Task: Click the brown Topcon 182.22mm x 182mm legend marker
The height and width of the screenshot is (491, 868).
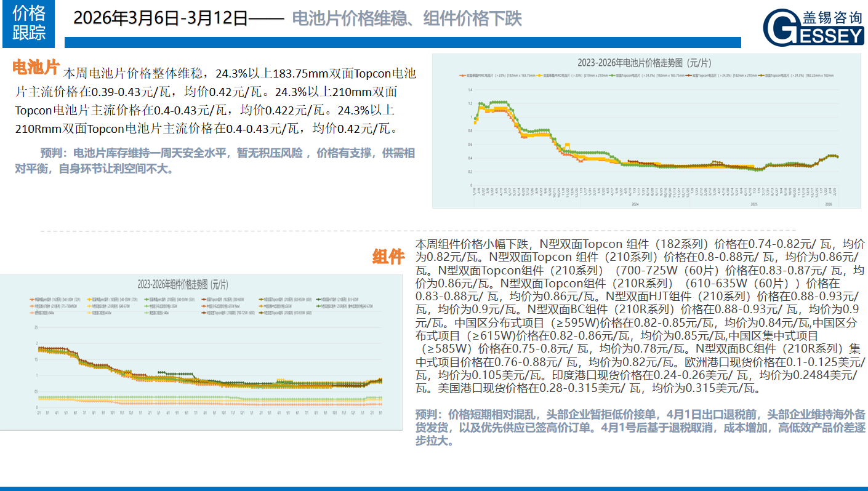Action: (x=761, y=75)
